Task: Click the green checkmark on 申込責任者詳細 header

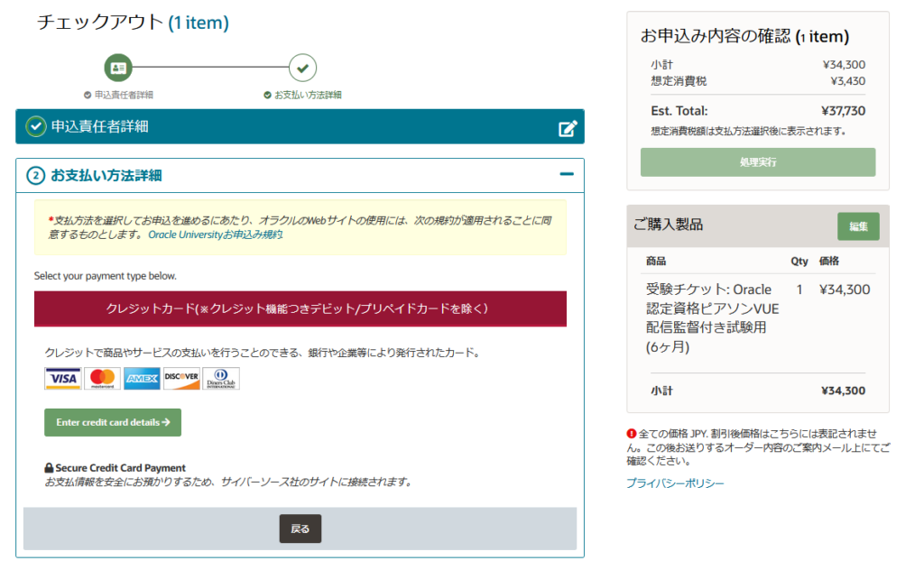Action: [x=36, y=127]
